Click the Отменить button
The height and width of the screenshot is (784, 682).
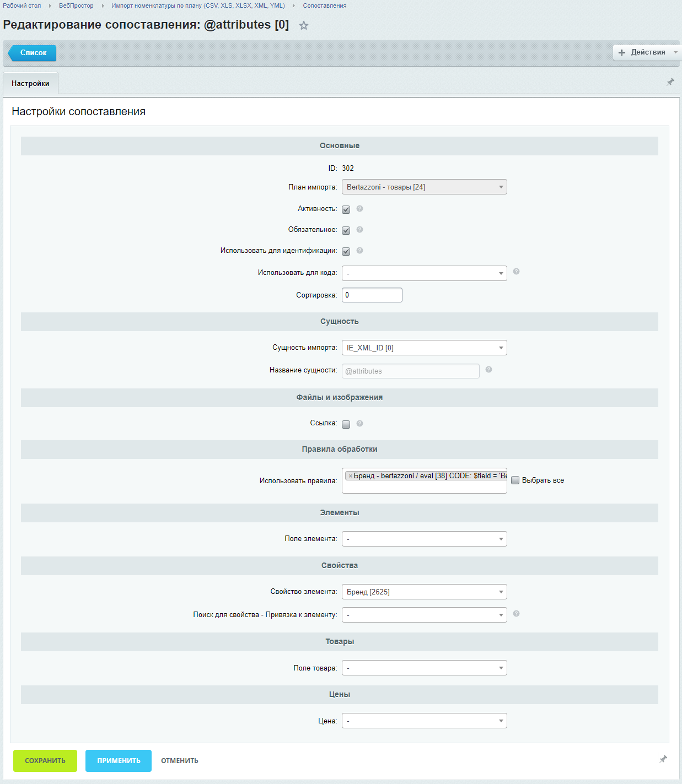180,761
